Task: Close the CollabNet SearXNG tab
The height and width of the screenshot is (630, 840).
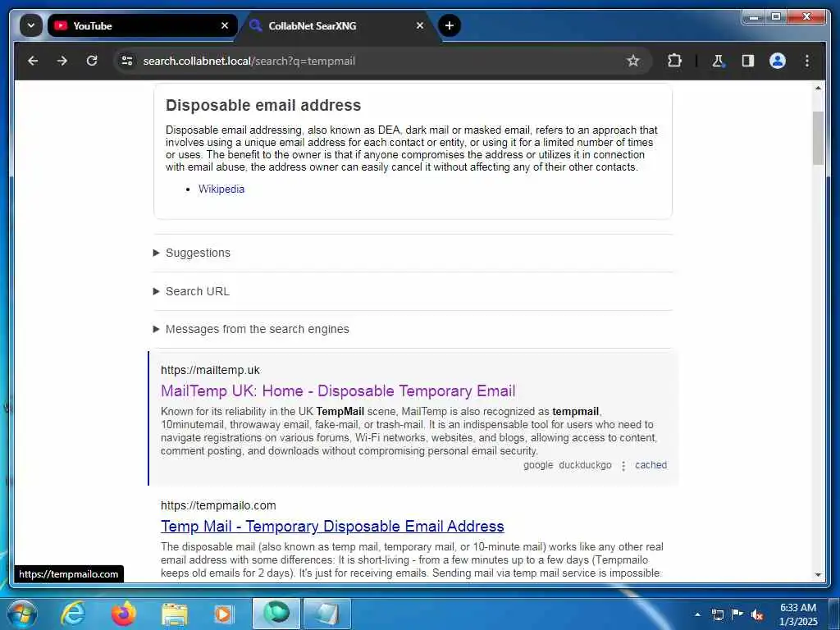Action: coord(420,25)
